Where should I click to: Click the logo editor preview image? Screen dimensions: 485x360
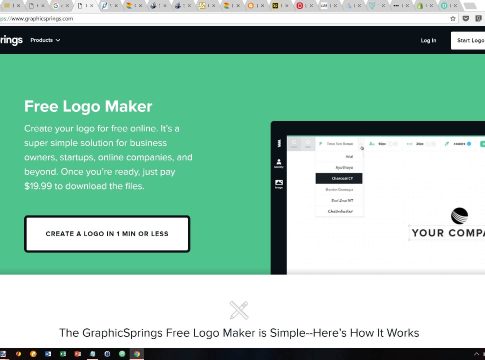[x=378, y=198]
